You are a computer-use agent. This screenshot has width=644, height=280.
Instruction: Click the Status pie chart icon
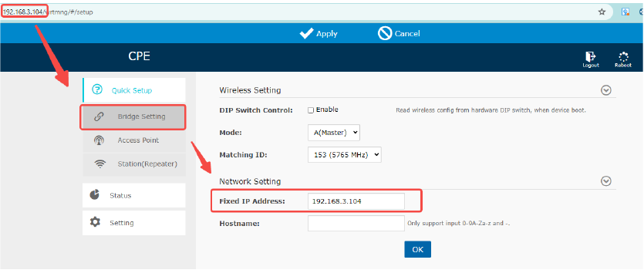point(95,195)
